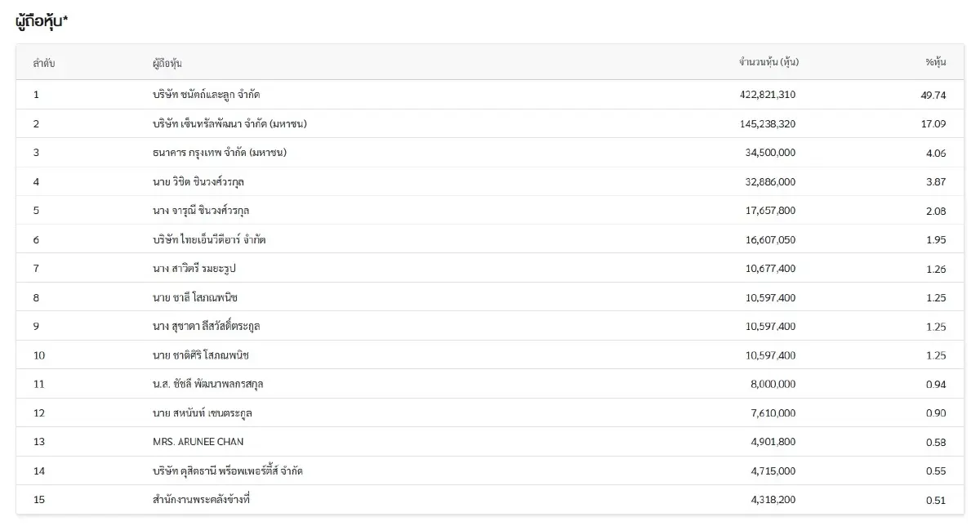Click the name นาง สาวิตรี รมยะรูป
Viewport: 980px width, 526px height.
coord(194,269)
